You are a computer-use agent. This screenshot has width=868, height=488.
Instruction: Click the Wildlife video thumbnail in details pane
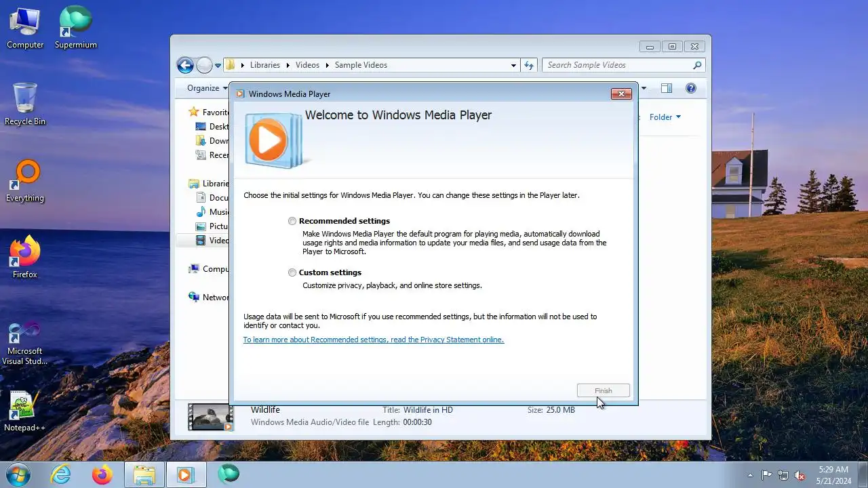coord(210,417)
